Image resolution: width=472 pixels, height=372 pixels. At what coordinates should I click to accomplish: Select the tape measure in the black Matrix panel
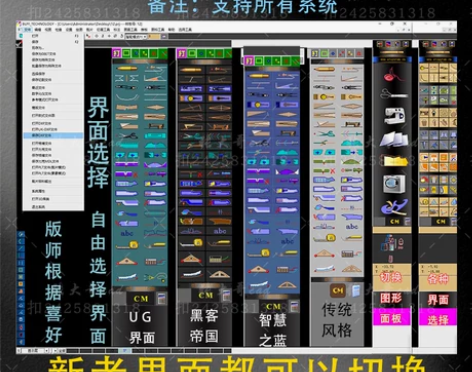(192, 243)
